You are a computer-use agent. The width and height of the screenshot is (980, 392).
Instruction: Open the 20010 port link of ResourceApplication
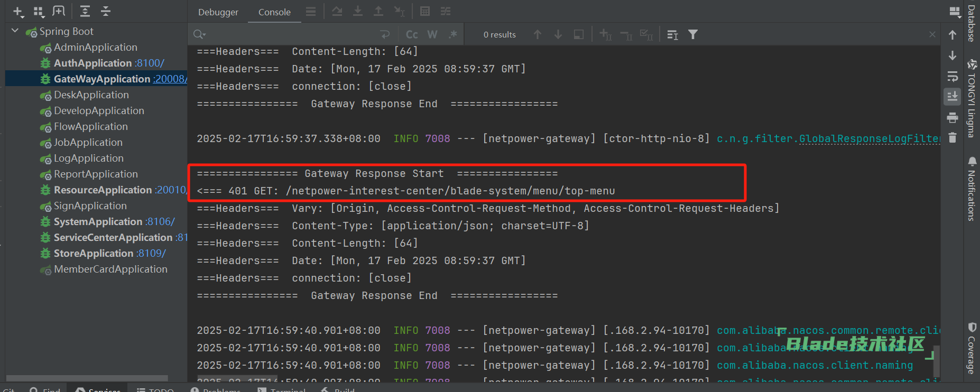point(171,190)
